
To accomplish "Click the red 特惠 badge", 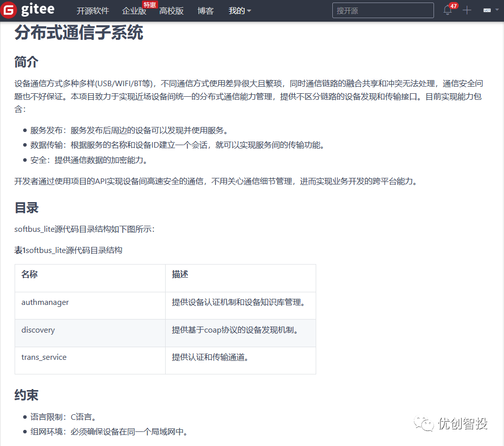I will (150, 5).
